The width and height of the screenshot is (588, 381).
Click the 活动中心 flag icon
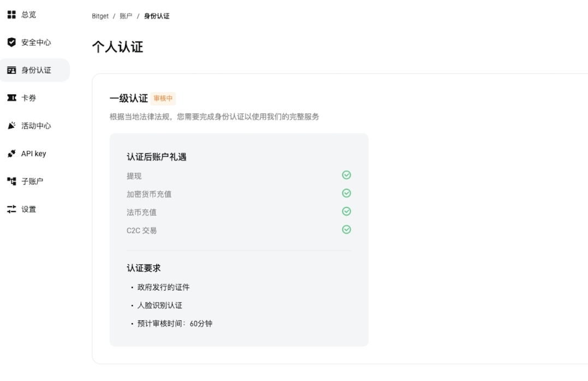pyautogui.click(x=11, y=126)
